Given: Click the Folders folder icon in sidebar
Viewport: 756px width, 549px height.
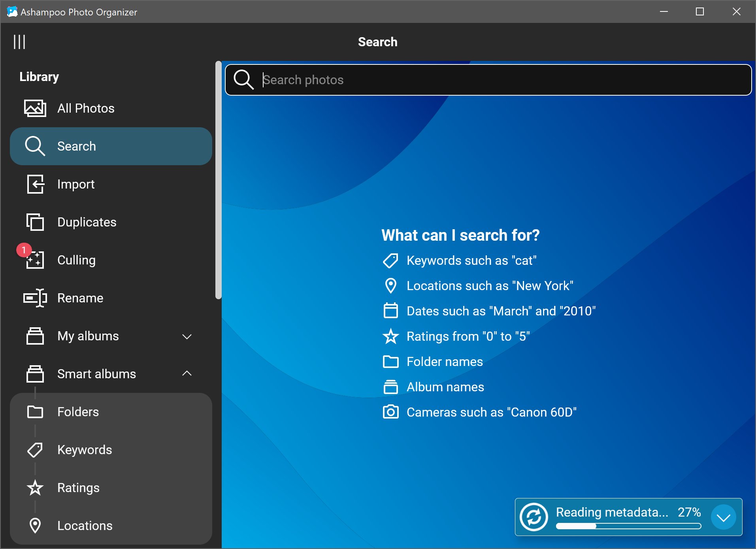Looking at the screenshot, I should (x=35, y=412).
